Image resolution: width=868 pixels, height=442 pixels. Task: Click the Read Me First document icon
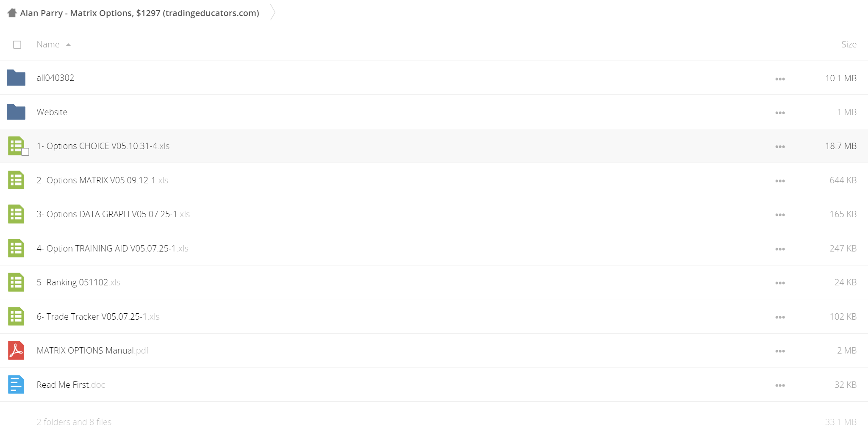[x=16, y=384]
